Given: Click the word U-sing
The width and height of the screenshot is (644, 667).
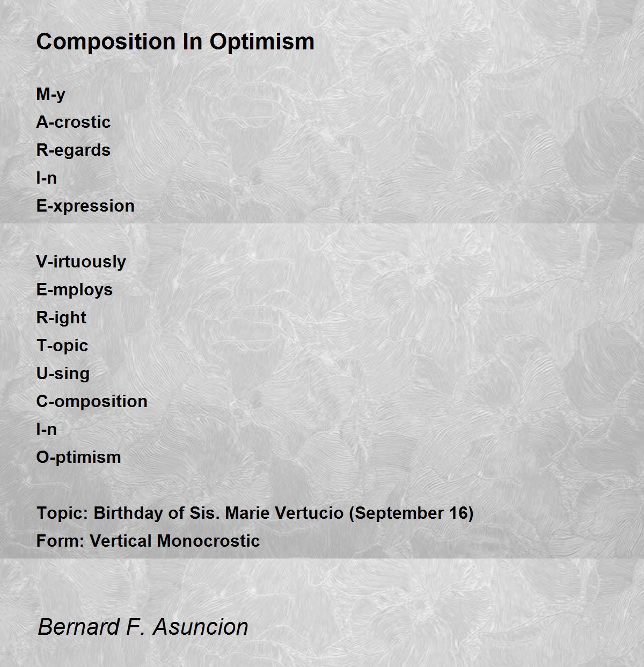Looking at the screenshot, I should (63, 373).
